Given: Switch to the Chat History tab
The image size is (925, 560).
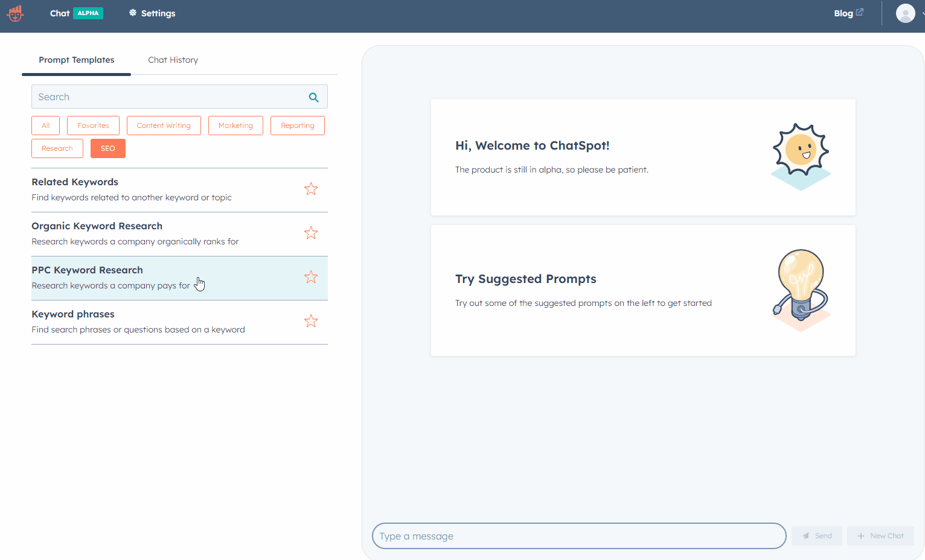Looking at the screenshot, I should coord(173,60).
